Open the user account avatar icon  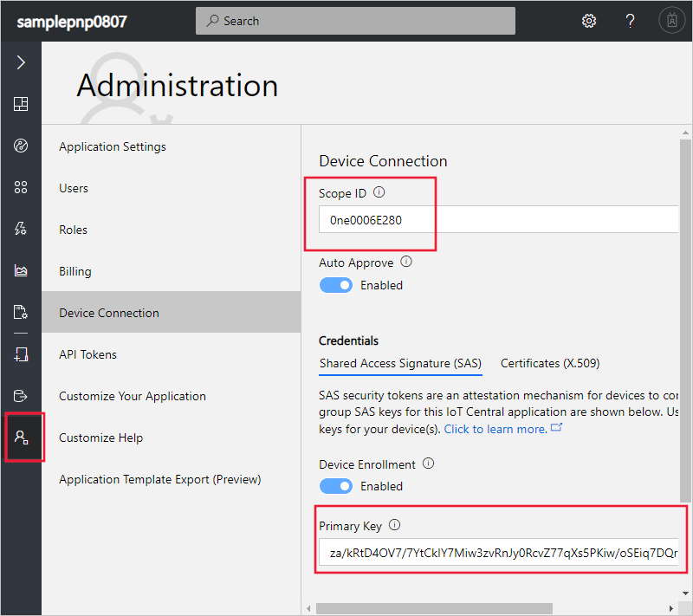(x=672, y=20)
